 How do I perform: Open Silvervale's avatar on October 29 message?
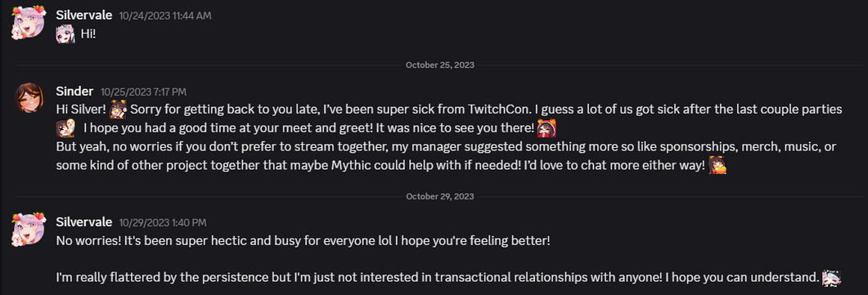click(x=29, y=229)
